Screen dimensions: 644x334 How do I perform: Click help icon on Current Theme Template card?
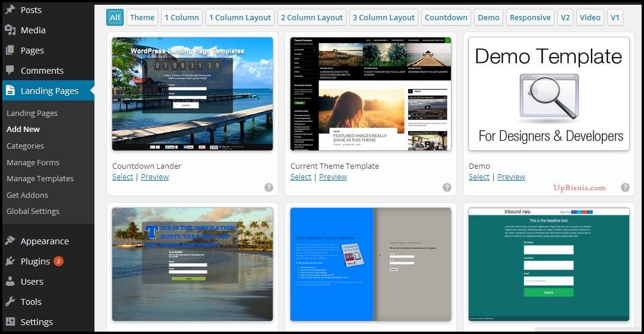point(447,187)
